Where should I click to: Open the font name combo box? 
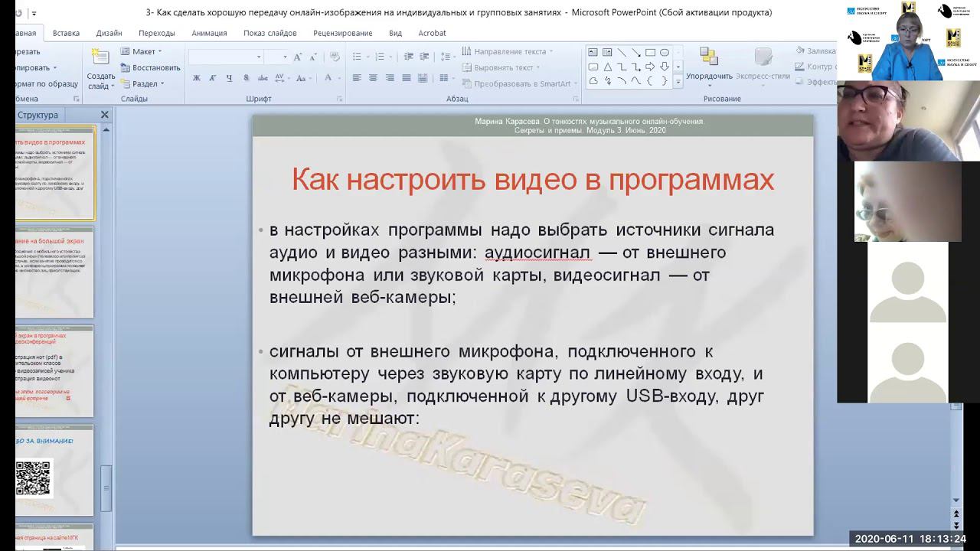click(226, 57)
